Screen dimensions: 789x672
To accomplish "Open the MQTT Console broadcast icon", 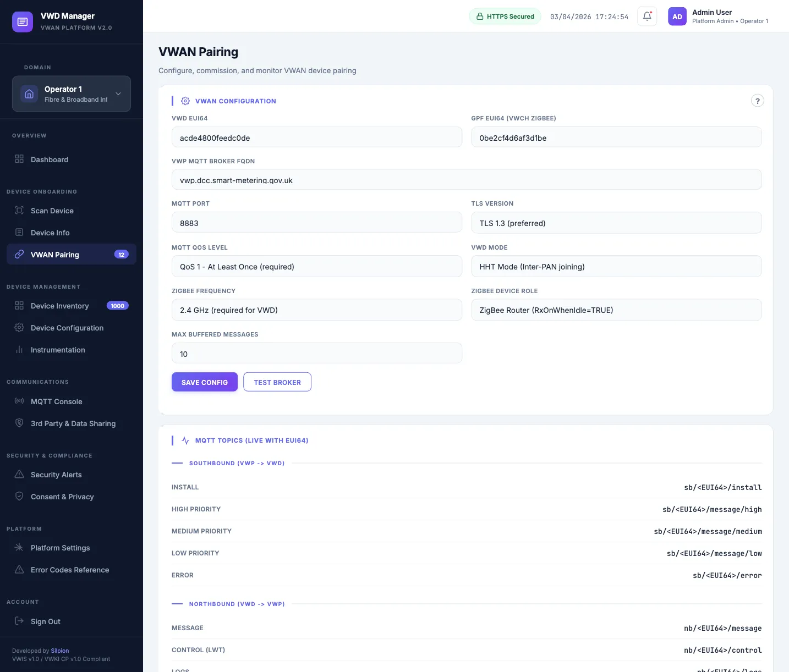I will coord(19,401).
